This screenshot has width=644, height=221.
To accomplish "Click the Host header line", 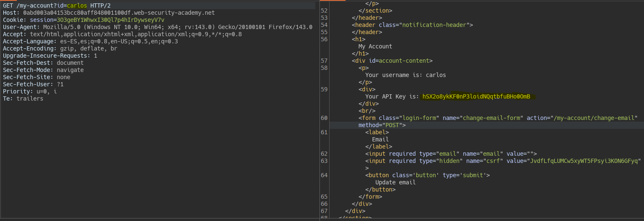I will (x=108, y=13).
